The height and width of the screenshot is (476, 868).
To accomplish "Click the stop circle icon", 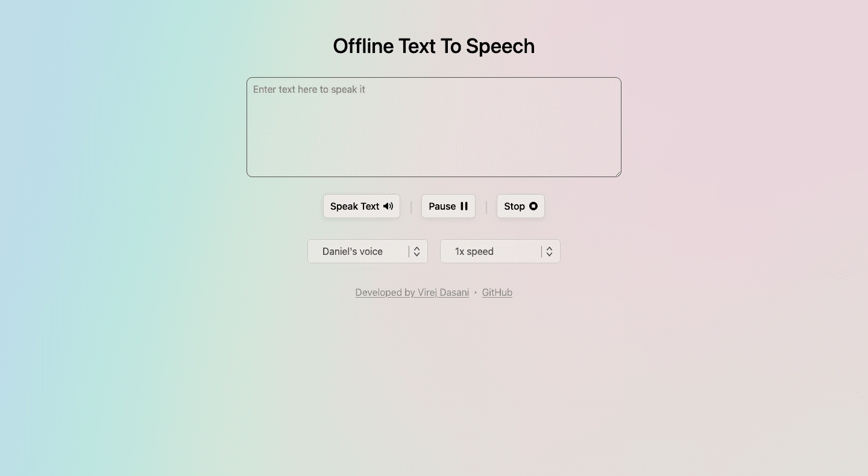I will (x=533, y=206).
